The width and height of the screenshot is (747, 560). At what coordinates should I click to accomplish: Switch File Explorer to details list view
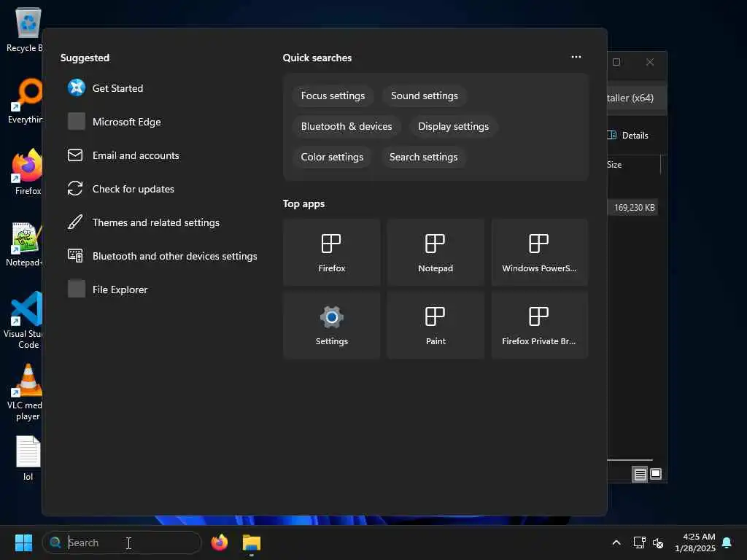640,474
